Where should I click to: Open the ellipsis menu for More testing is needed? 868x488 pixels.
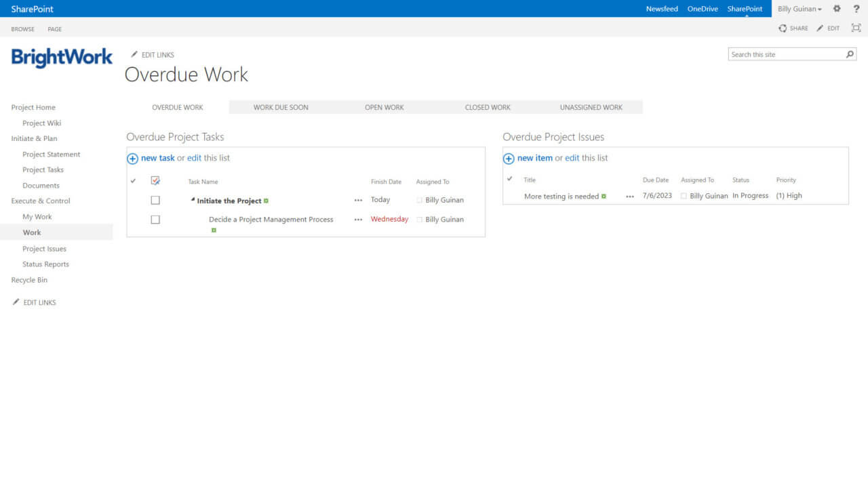pyautogui.click(x=629, y=196)
